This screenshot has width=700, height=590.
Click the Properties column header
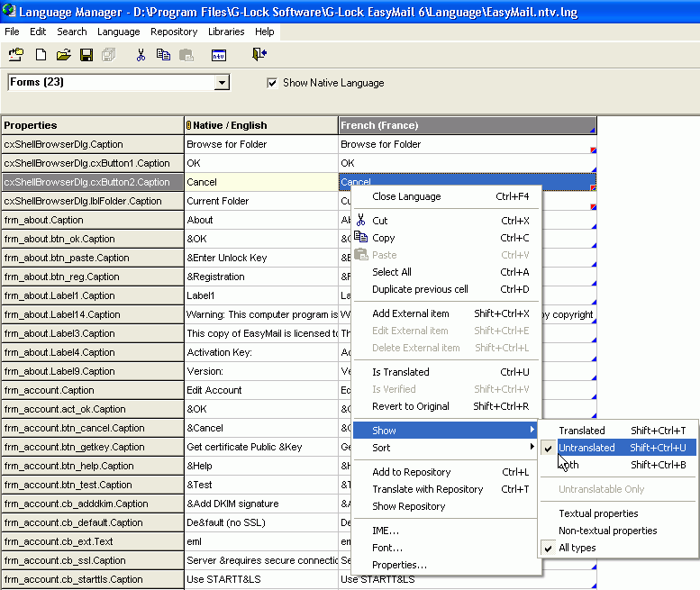[x=93, y=125]
